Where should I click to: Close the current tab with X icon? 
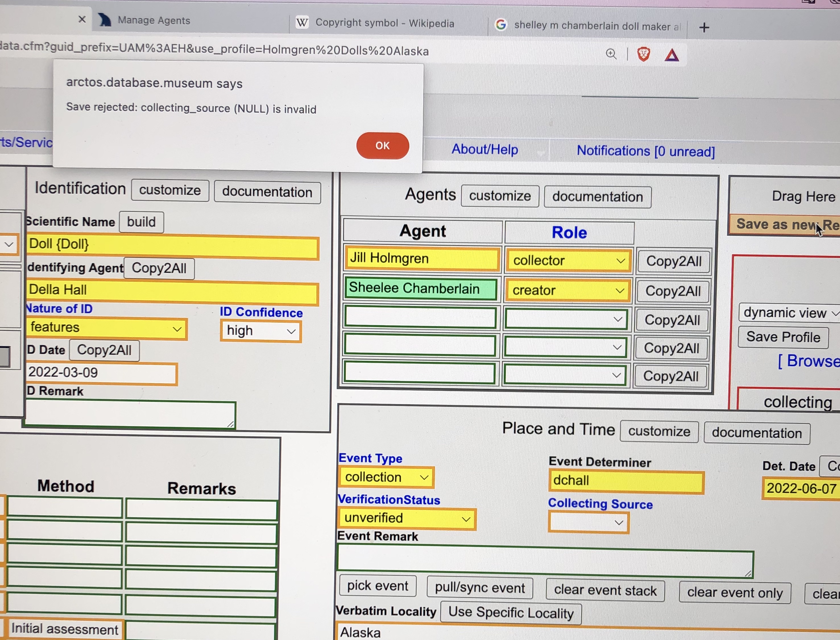(x=82, y=19)
